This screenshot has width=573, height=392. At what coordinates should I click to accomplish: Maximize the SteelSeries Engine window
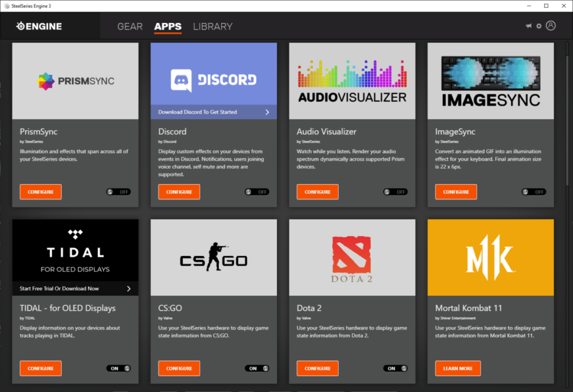(546, 6)
